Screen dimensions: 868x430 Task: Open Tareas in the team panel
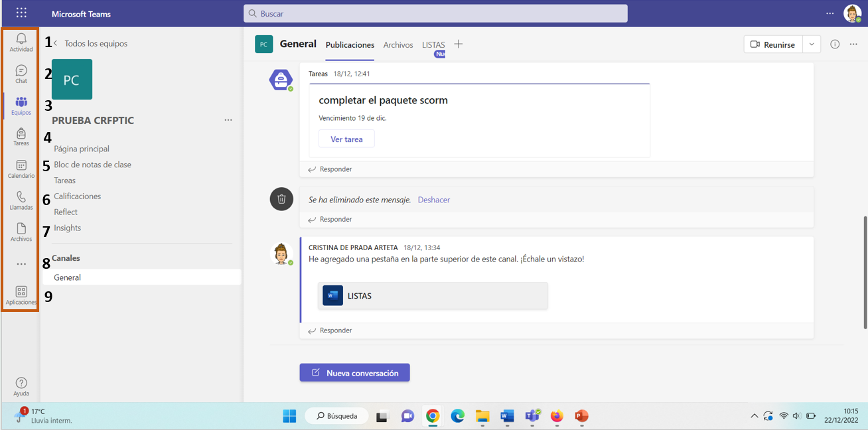64,180
